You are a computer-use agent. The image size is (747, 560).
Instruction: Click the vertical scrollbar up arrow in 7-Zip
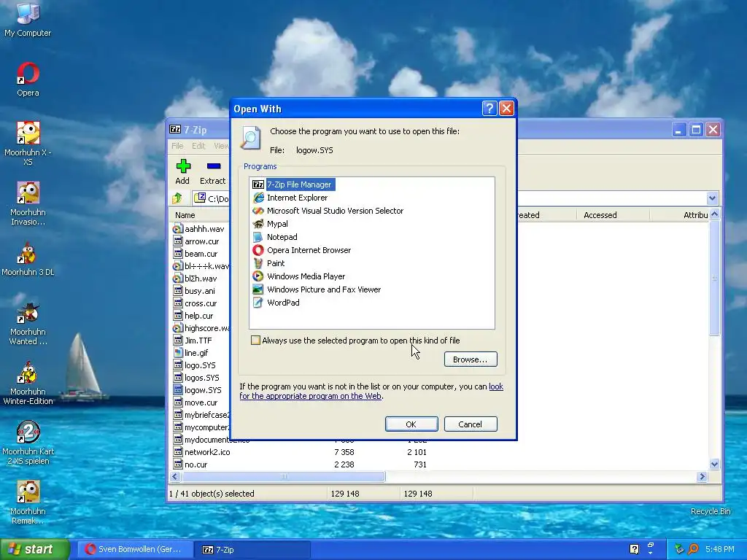[714, 214]
